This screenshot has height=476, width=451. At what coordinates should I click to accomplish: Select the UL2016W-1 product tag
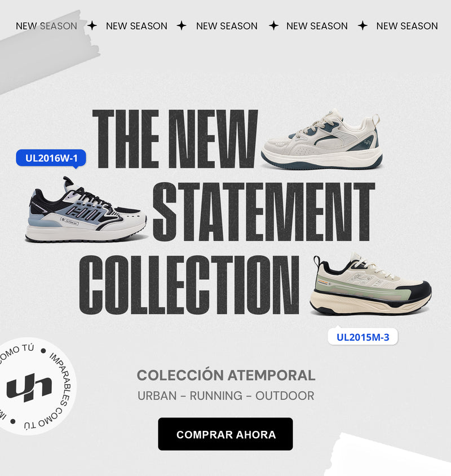click(51, 158)
